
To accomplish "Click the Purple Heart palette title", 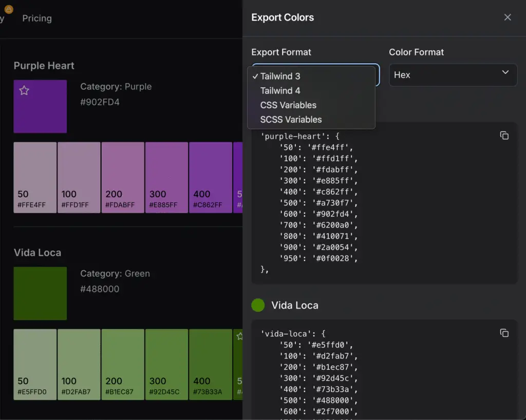I will coord(44,66).
